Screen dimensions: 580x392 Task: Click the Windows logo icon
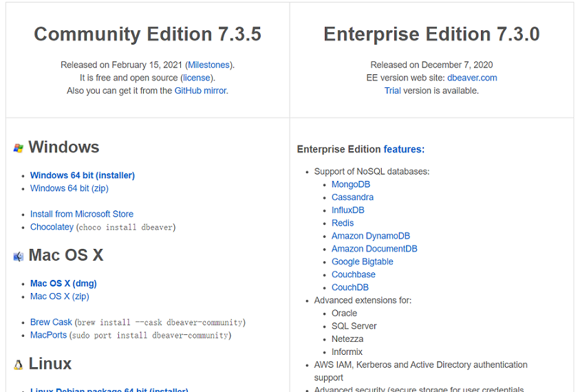pyautogui.click(x=18, y=148)
